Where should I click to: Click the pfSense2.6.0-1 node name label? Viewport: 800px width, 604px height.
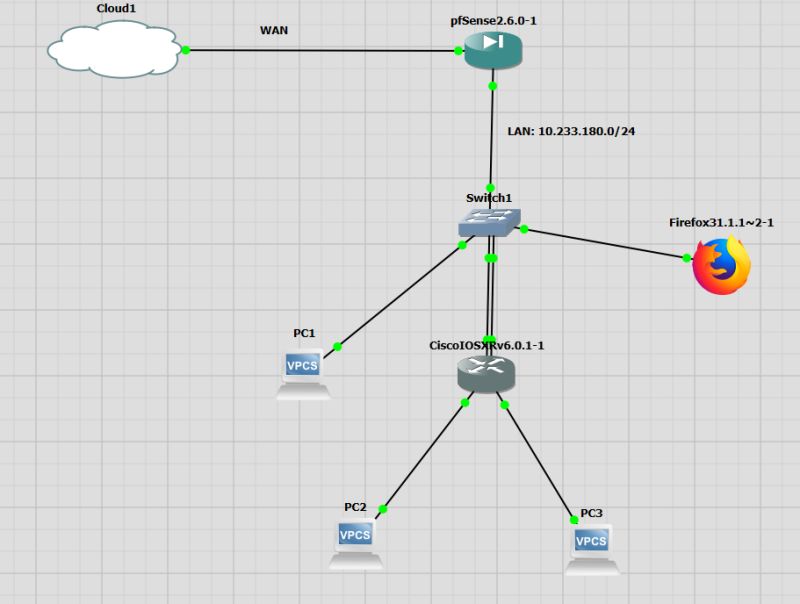pyautogui.click(x=494, y=18)
